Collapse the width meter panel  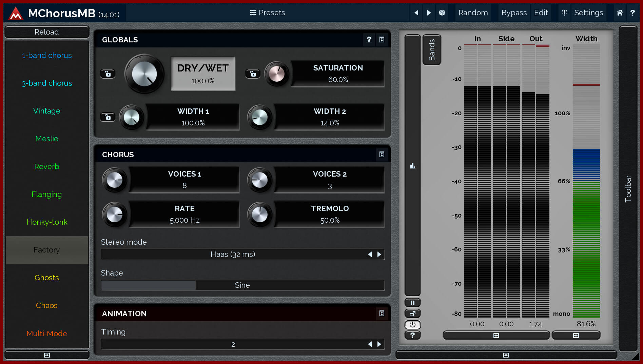[x=576, y=335]
